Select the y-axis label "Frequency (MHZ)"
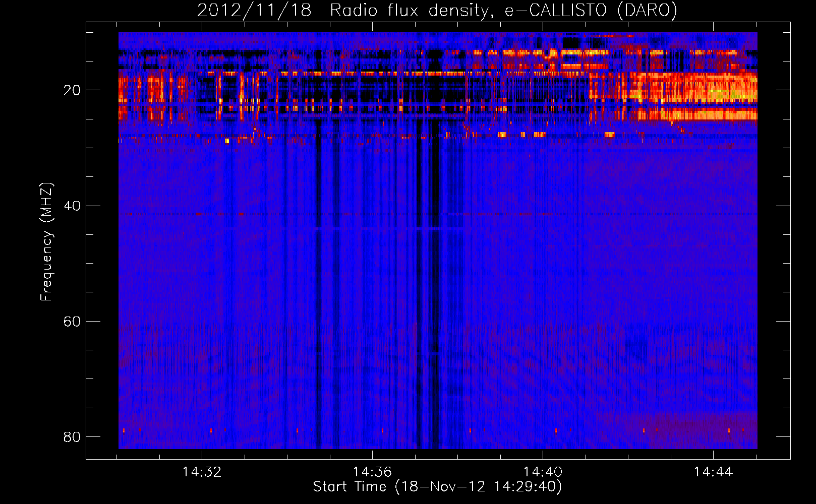 pos(46,242)
